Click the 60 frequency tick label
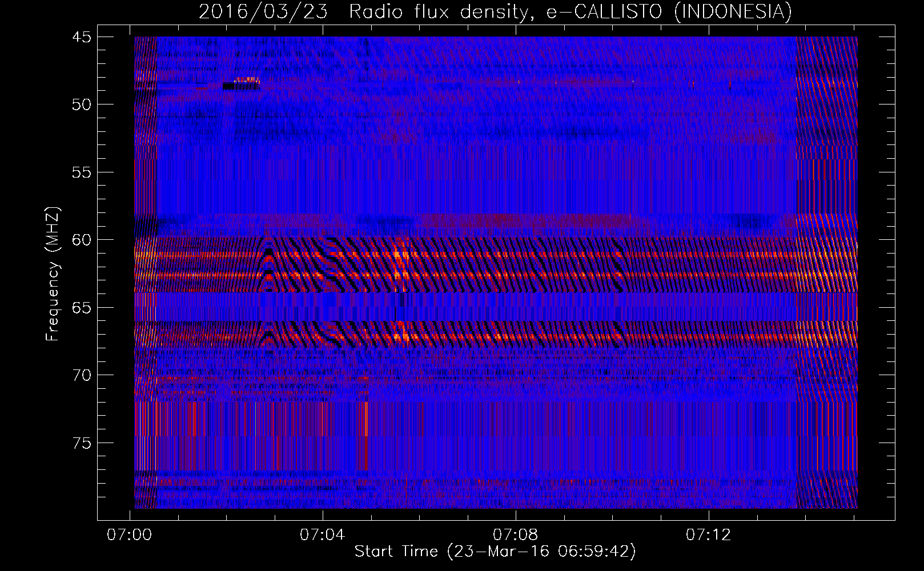This screenshot has height=571, width=924. 82,240
